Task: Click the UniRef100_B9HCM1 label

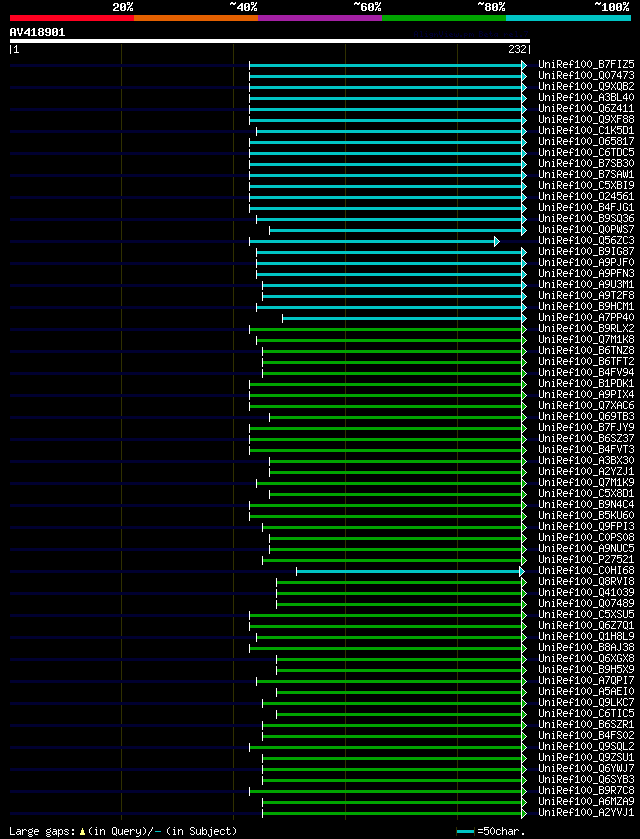Action: pyautogui.click(x=586, y=307)
